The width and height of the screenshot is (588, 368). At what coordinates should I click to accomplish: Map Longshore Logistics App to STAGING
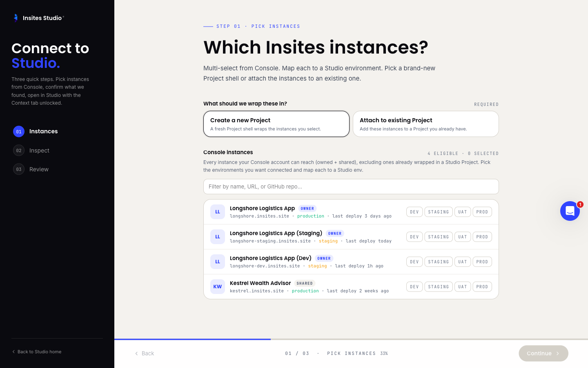coord(439,212)
